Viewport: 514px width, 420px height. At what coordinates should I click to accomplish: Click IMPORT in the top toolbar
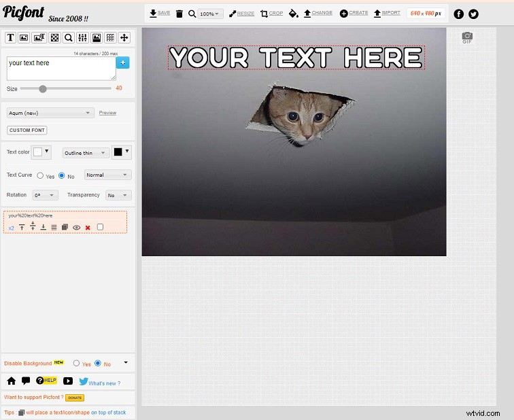(x=387, y=13)
